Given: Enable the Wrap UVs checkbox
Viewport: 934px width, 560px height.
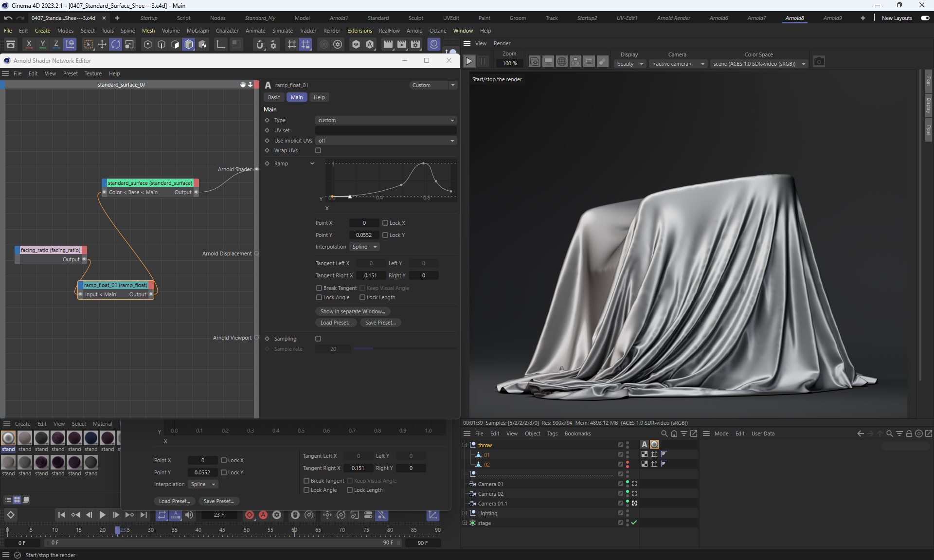Looking at the screenshot, I should 318,151.
